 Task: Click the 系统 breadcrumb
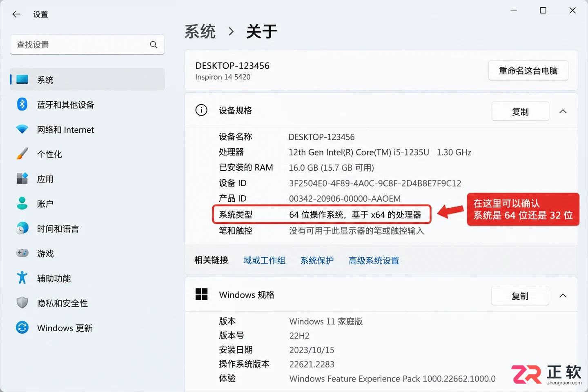200,31
